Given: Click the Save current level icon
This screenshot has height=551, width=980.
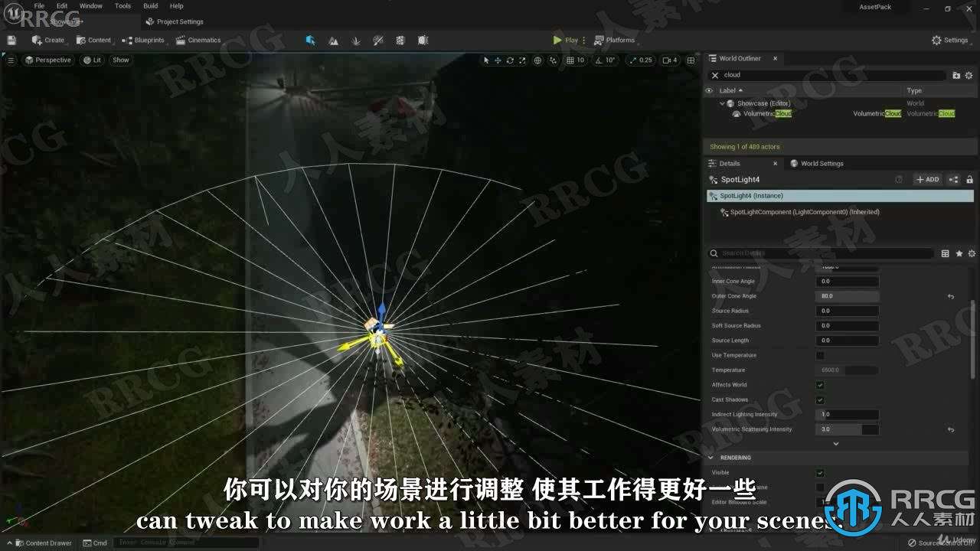Looking at the screenshot, I should (x=11, y=40).
